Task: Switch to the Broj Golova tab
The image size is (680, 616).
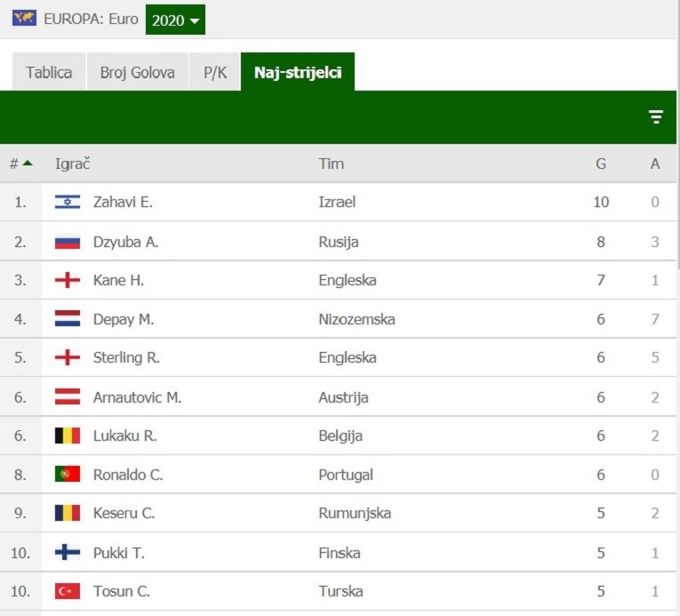Action: click(138, 72)
